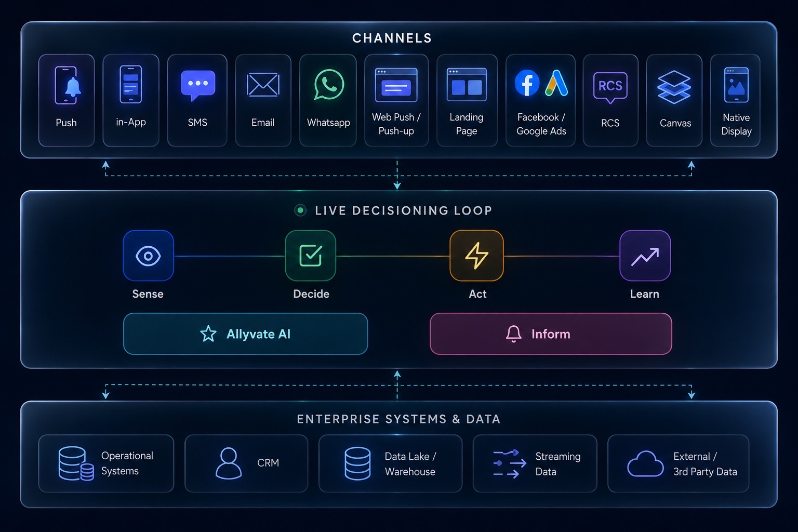The width and height of the screenshot is (798, 532).
Task: Click the RCS label below the icon
Action: pyautogui.click(x=610, y=123)
